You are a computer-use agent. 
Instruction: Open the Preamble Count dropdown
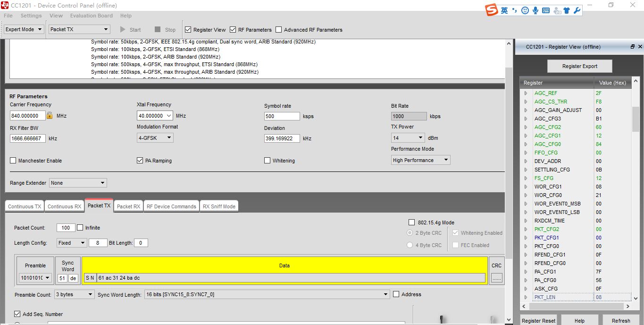75,294
